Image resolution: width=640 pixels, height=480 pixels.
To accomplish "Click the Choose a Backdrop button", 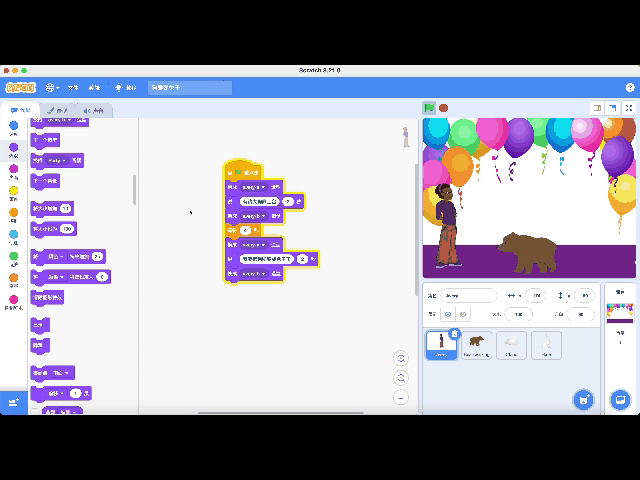I will point(620,400).
